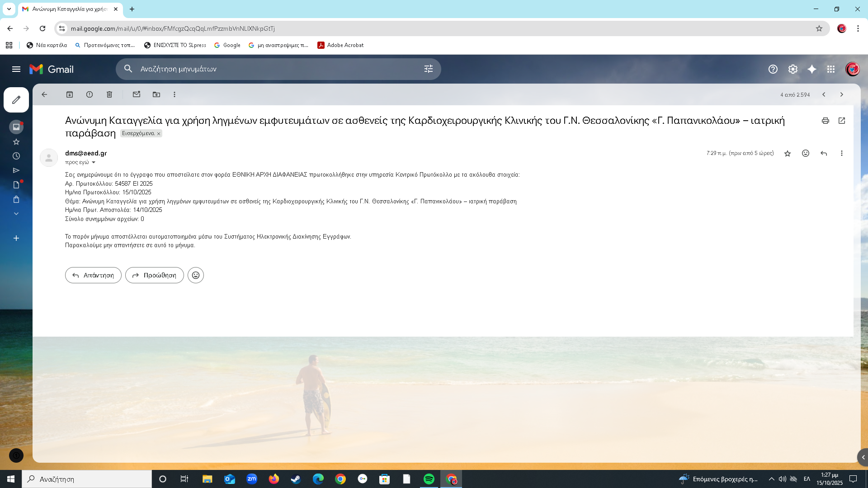Open the email in a new window
Viewport: 868px width, 488px height.
[x=842, y=121]
